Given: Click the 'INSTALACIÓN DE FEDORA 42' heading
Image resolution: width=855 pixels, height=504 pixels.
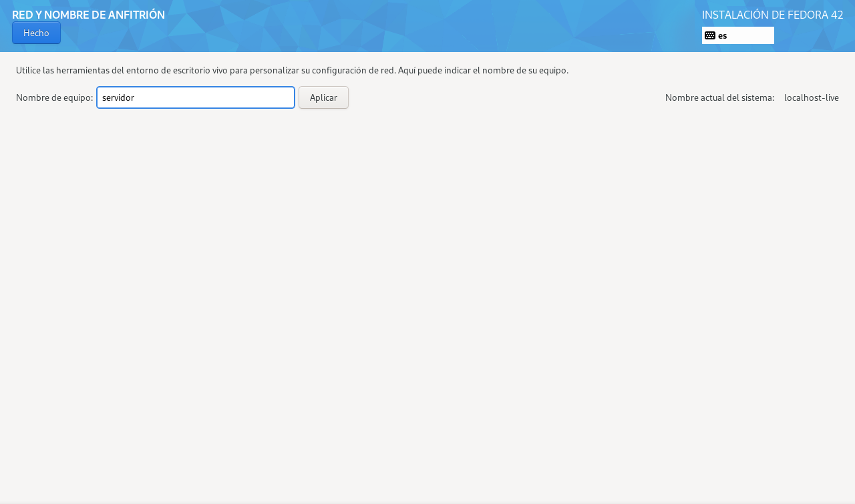Looking at the screenshot, I should [x=772, y=15].
